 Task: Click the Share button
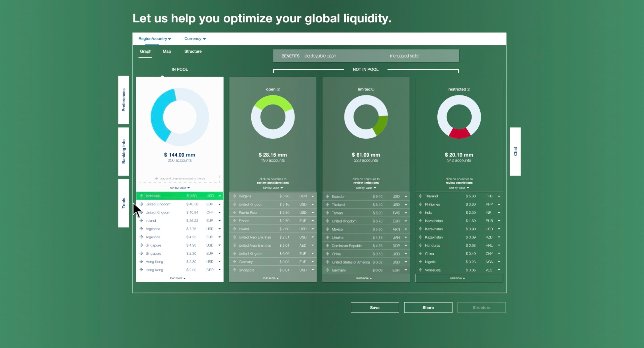point(428,308)
